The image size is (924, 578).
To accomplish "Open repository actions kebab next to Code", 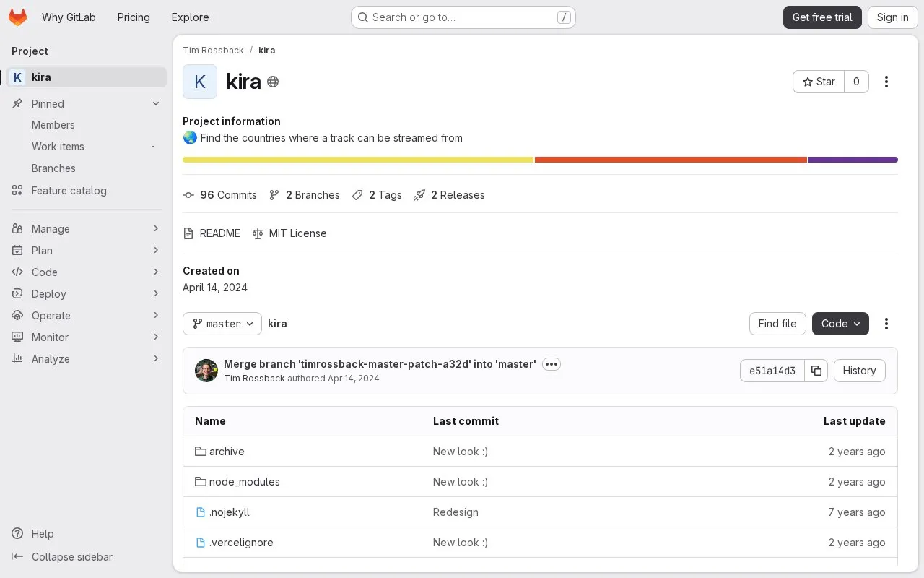I will click(886, 324).
